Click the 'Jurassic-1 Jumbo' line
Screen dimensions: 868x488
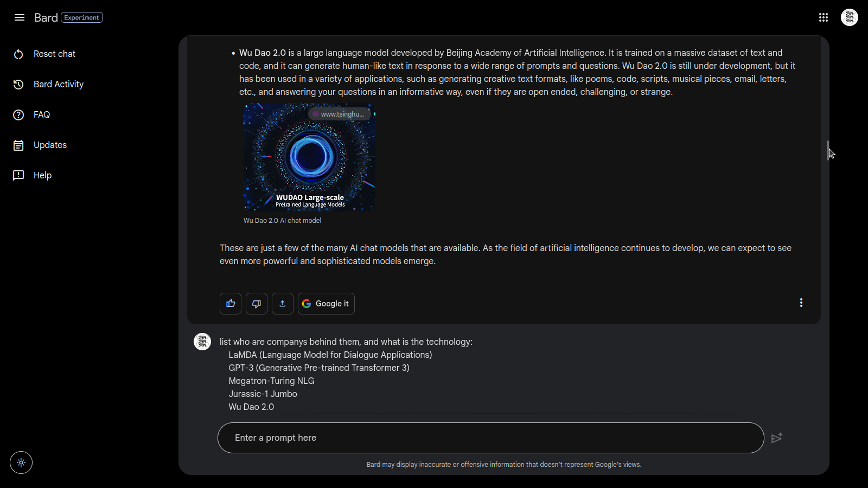tap(263, 394)
